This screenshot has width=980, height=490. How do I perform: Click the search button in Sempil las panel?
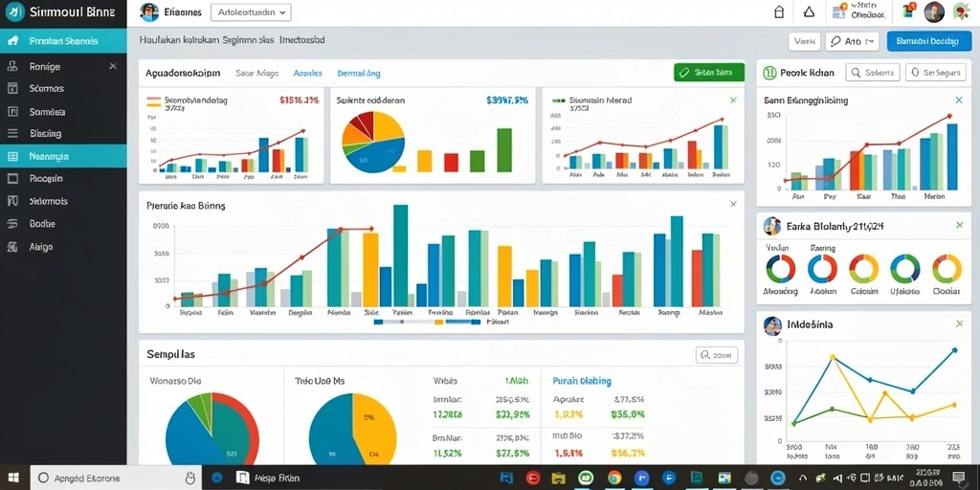click(716, 355)
